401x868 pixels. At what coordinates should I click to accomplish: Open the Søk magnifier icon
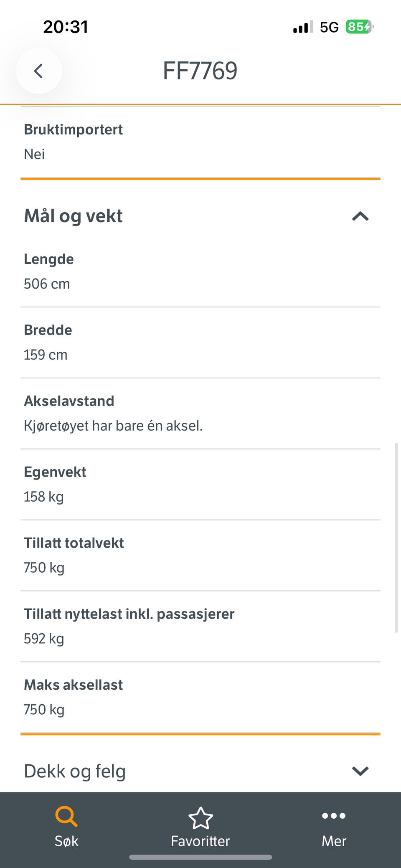[x=66, y=816]
